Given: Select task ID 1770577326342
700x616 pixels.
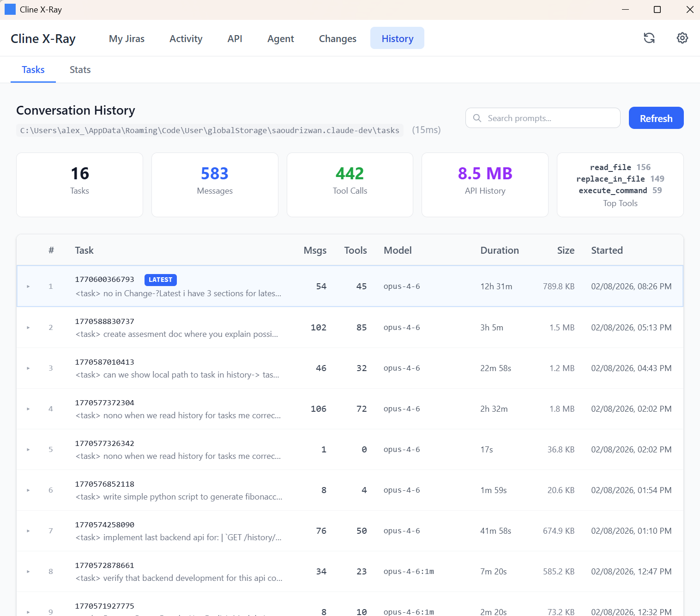Looking at the screenshot, I should pyautogui.click(x=104, y=444).
